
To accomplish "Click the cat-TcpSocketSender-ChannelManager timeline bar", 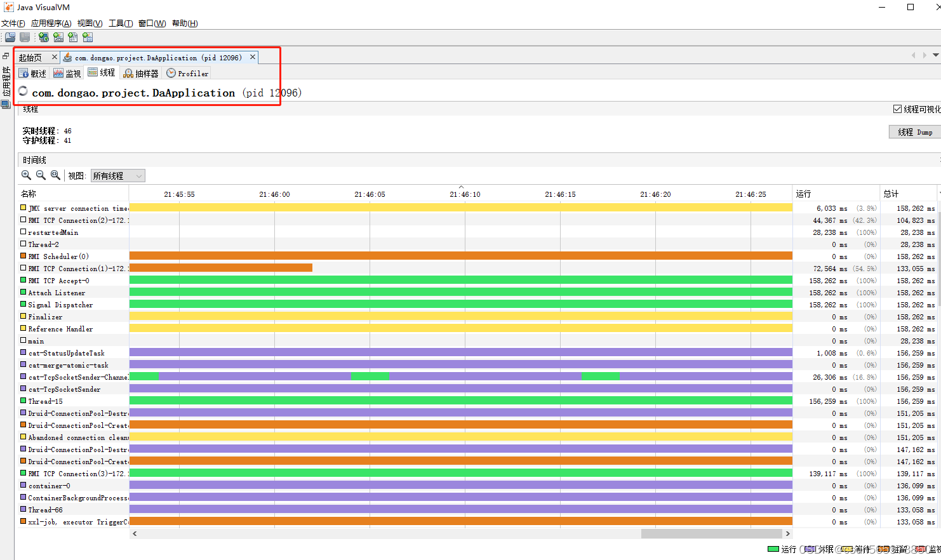I will pyautogui.click(x=461, y=377).
